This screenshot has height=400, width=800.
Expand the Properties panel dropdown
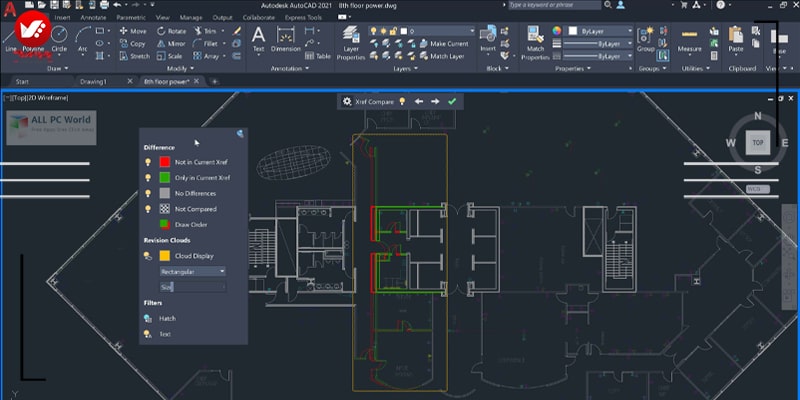[x=572, y=68]
